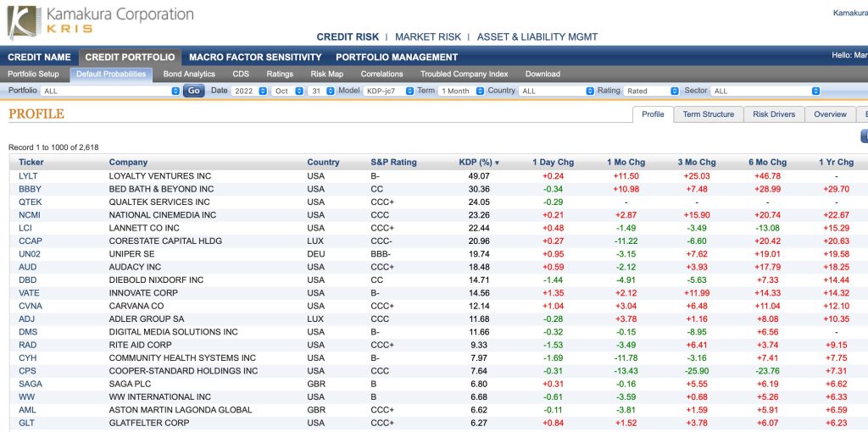
Task: Switch to the Risk Drivers tab
Action: coord(774,114)
